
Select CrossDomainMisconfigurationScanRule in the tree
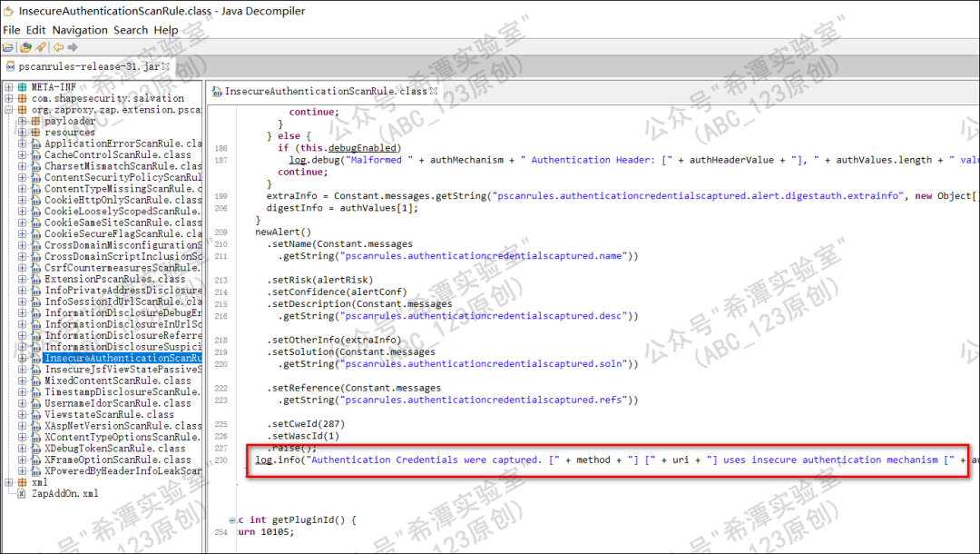tap(123, 245)
